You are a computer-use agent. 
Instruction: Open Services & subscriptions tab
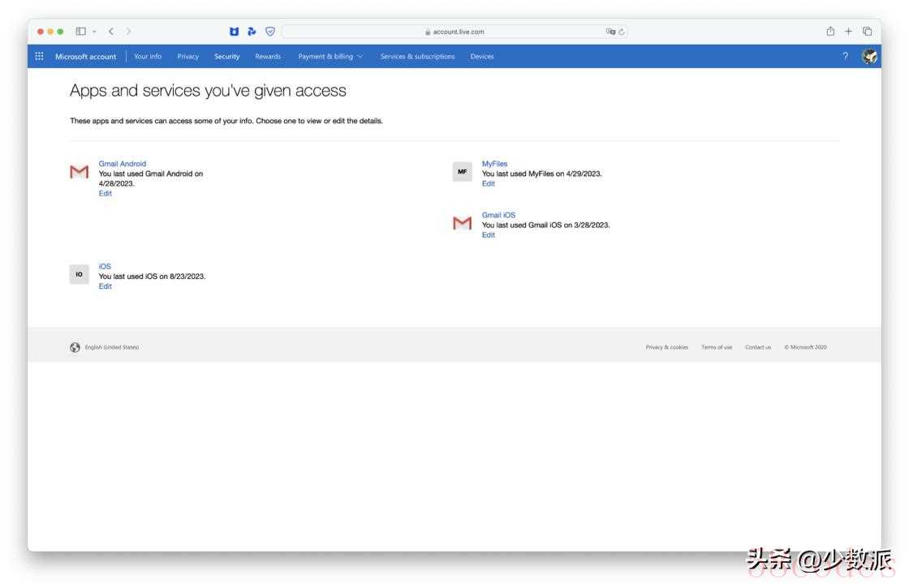tap(417, 56)
